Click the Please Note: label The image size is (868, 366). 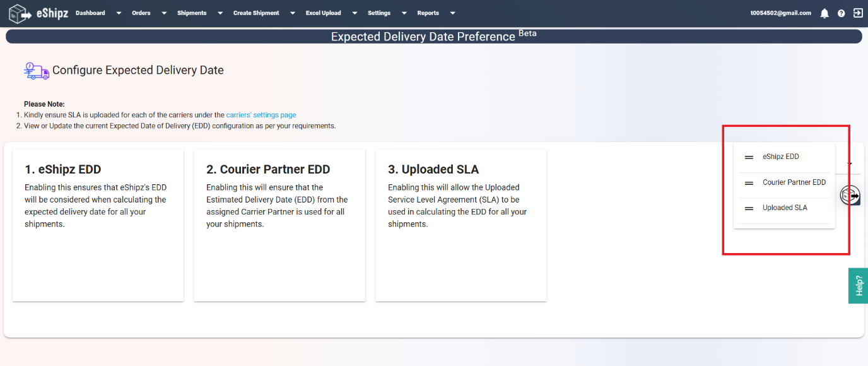[x=44, y=104]
